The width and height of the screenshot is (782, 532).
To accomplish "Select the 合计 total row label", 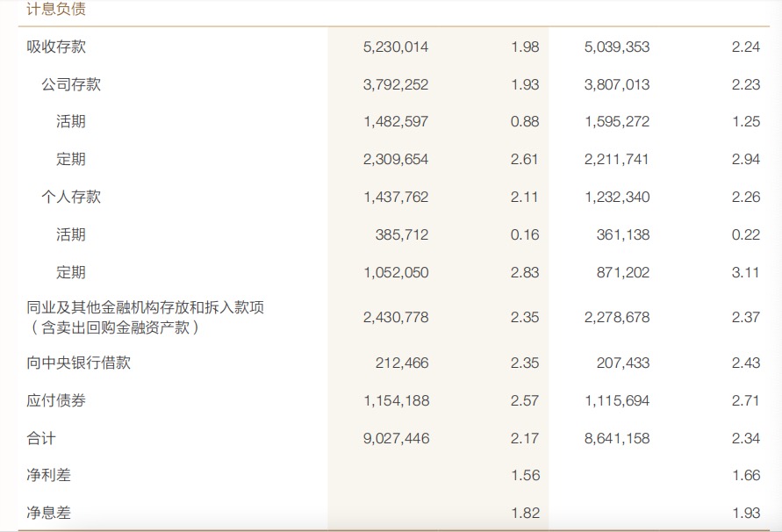I will tap(41, 438).
